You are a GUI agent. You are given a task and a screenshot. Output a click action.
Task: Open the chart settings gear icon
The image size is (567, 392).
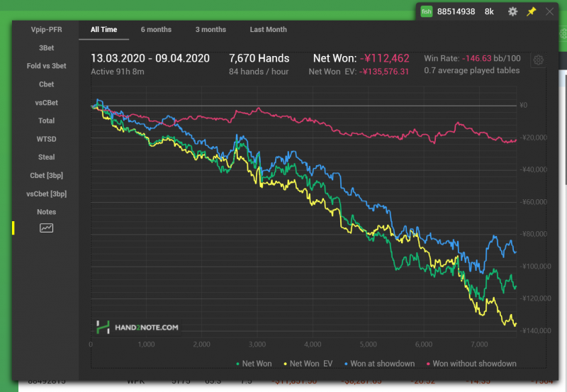point(538,60)
